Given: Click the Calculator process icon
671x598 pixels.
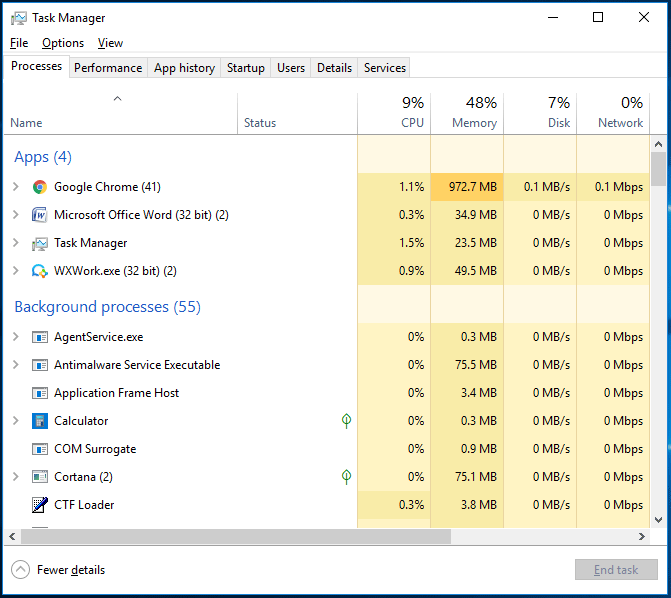Looking at the screenshot, I should coord(40,421).
